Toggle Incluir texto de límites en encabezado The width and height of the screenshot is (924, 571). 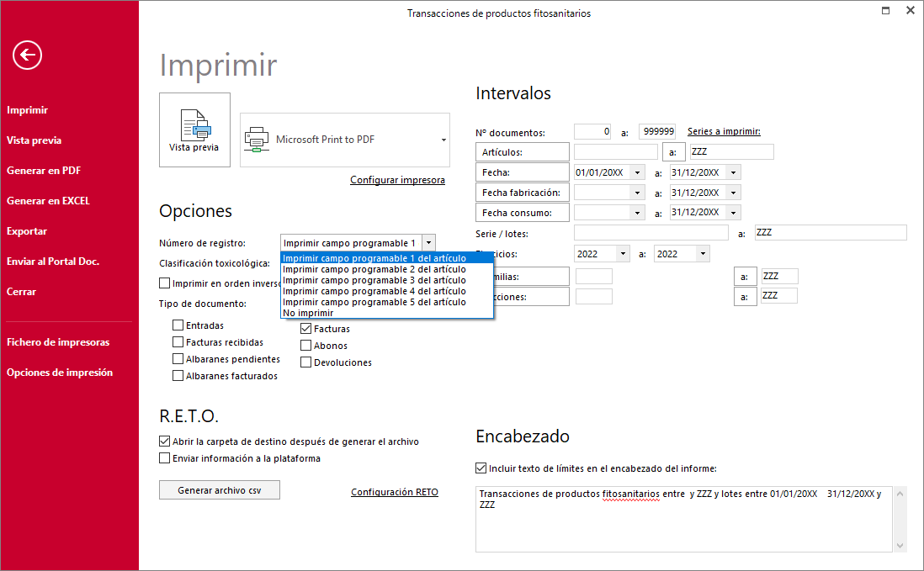[x=481, y=468]
